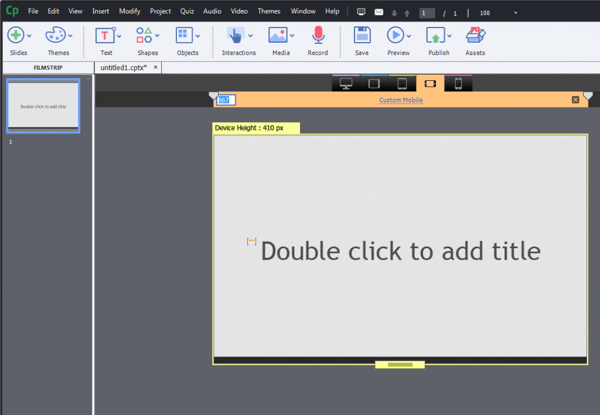Click the Objects icon
600x415 pixels.
click(x=184, y=35)
